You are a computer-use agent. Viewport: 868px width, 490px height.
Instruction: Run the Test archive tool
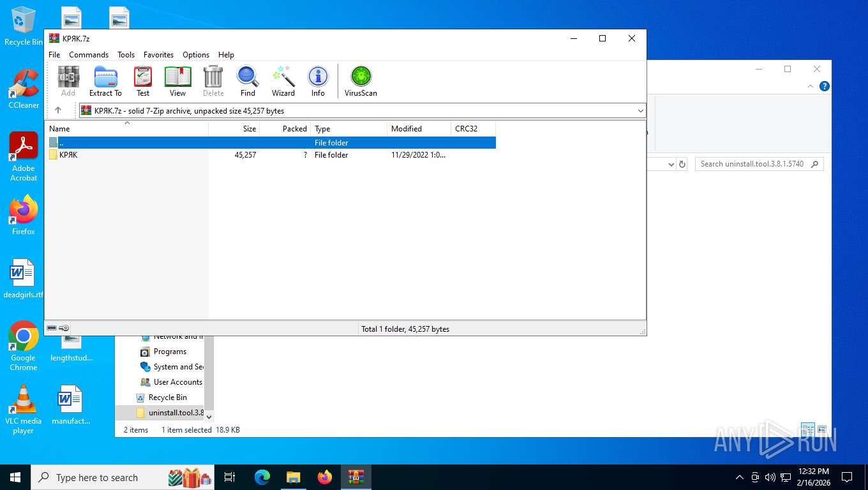coord(143,81)
